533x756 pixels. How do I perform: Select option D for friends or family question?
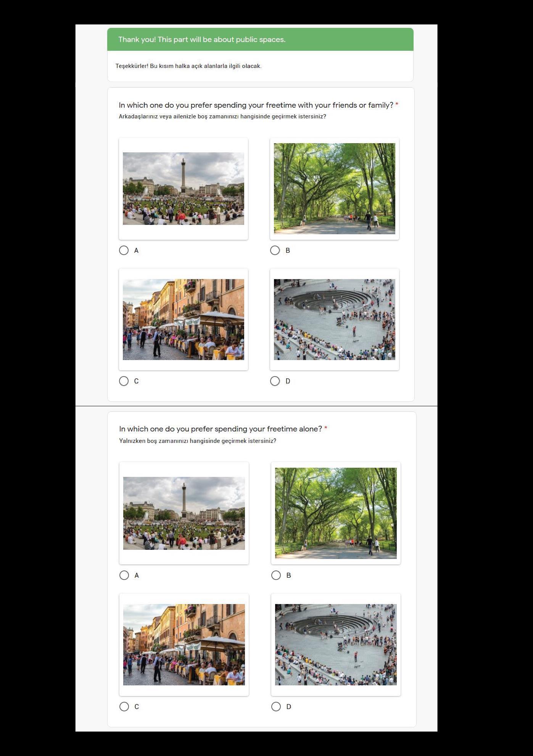(x=275, y=381)
